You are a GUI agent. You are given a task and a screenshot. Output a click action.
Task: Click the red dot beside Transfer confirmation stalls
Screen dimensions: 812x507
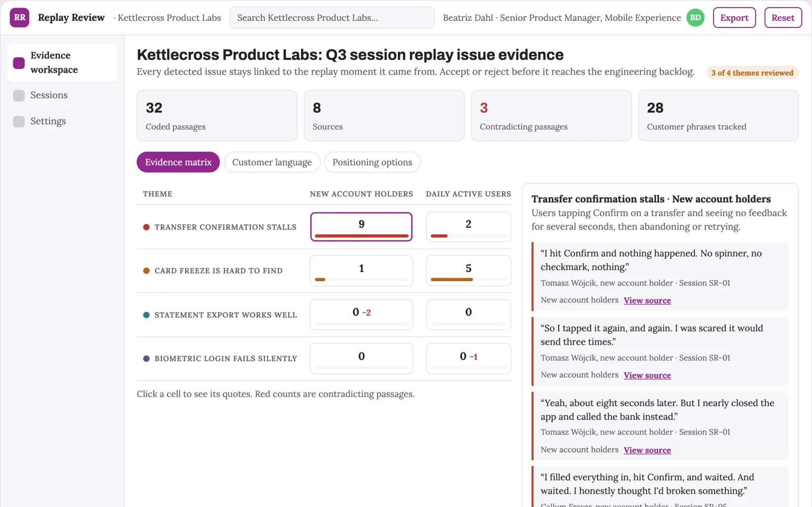tap(146, 227)
